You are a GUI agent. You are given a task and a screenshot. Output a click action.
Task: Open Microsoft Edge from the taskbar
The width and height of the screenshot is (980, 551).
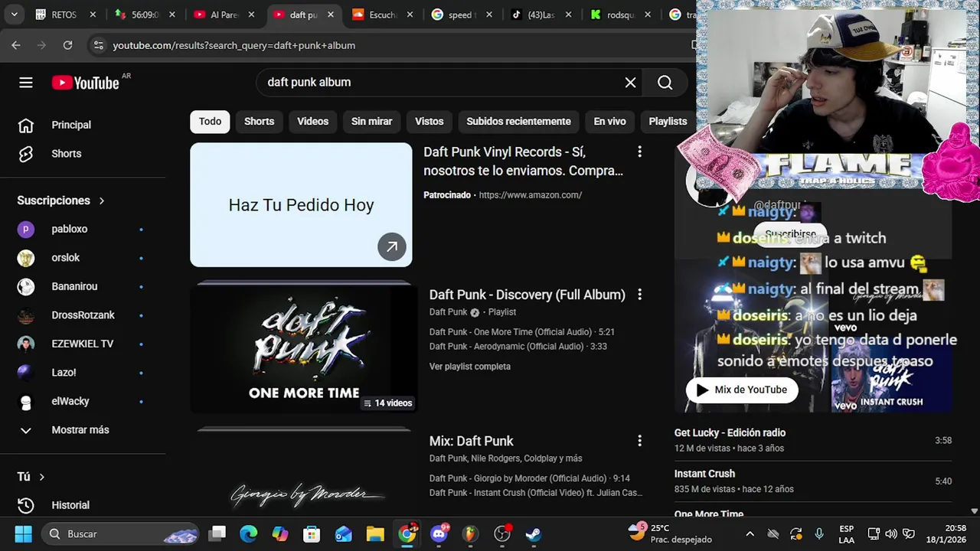point(249,533)
